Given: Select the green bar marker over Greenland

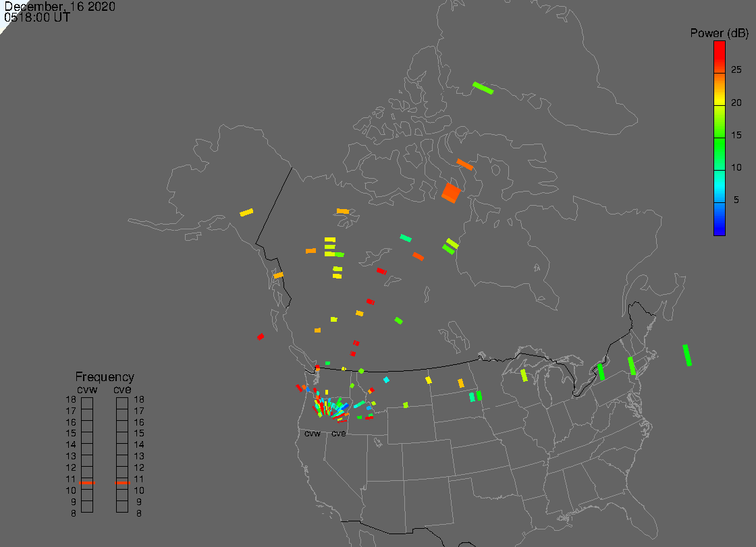Looking at the screenshot, I should [483, 88].
